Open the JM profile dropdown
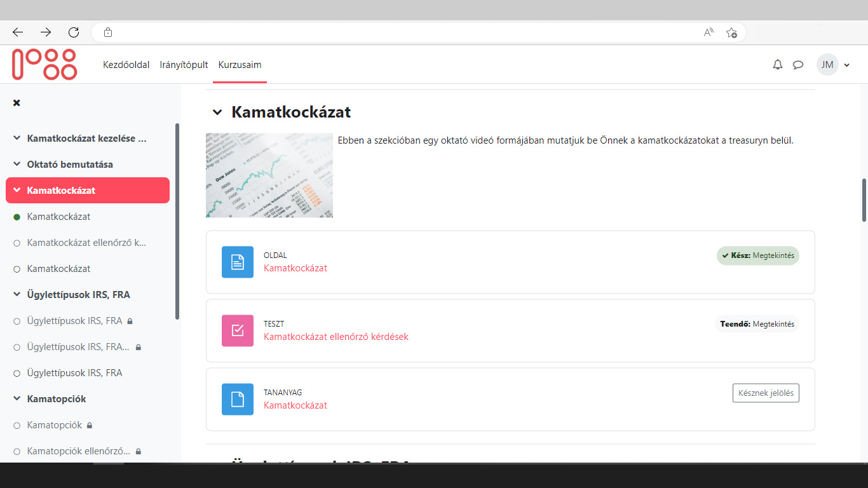 click(834, 64)
